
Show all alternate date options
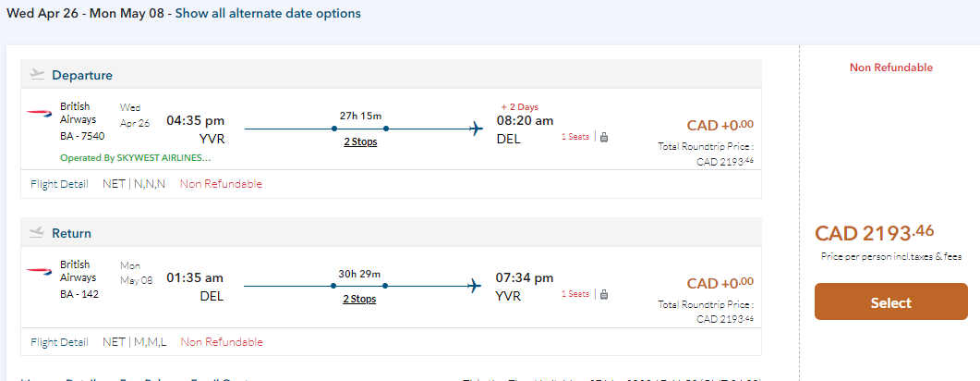pyautogui.click(x=268, y=14)
